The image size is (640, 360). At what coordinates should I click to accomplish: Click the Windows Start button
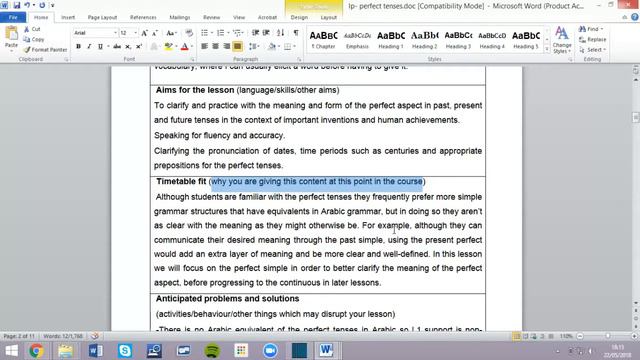(x=11, y=351)
